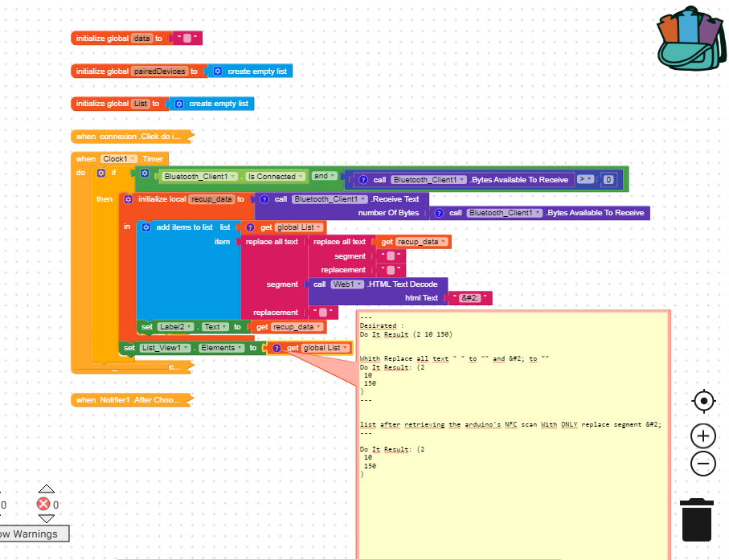
Task: Open the Elements property dropdown
Action: coord(222,348)
